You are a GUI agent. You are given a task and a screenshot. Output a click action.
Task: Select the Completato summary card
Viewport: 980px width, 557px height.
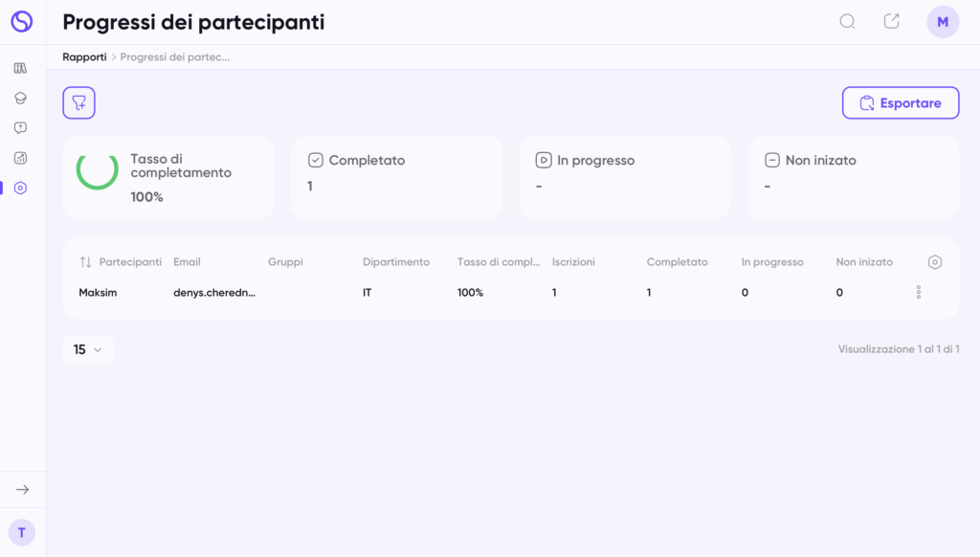click(397, 178)
